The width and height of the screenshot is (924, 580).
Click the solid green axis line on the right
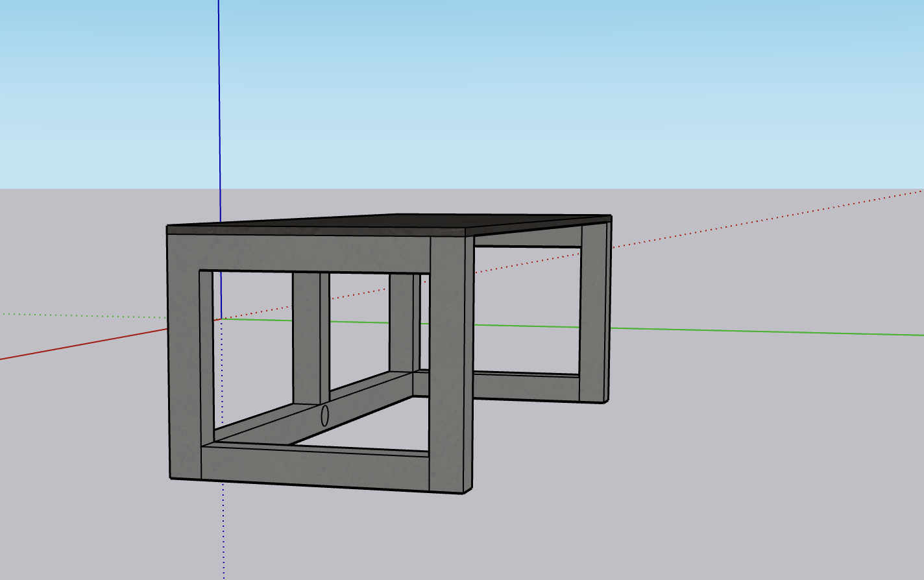(x=767, y=332)
